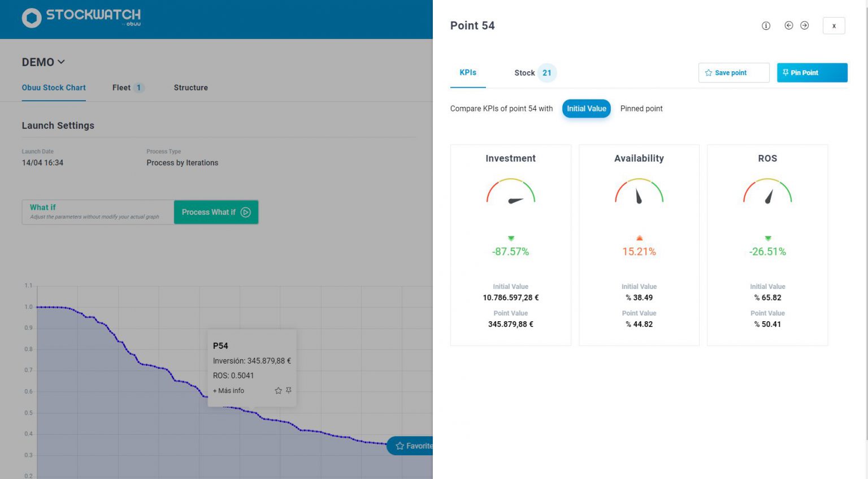Click the star icon on the Favorite chart button
Screen dimensions: 868x479
click(400, 446)
